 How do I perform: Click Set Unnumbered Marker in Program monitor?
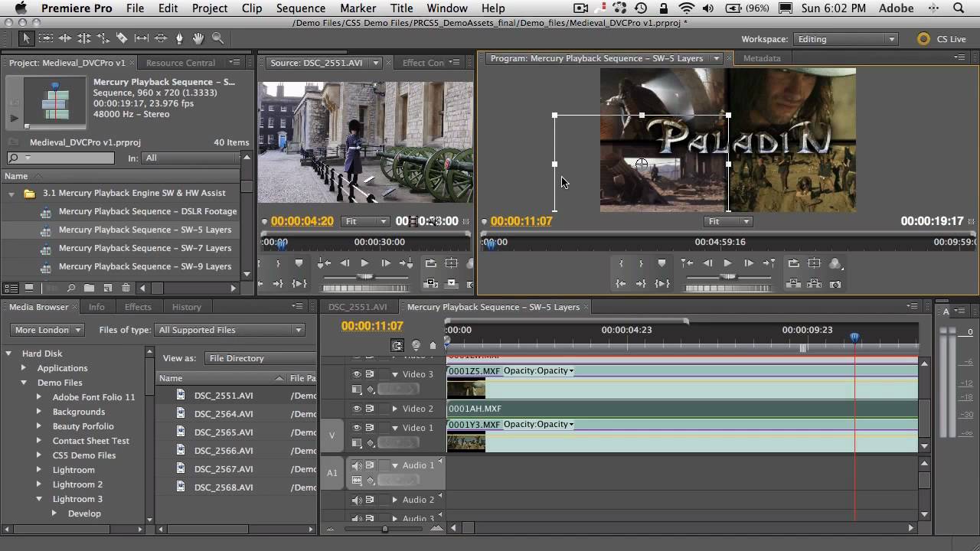pyautogui.click(x=661, y=262)
